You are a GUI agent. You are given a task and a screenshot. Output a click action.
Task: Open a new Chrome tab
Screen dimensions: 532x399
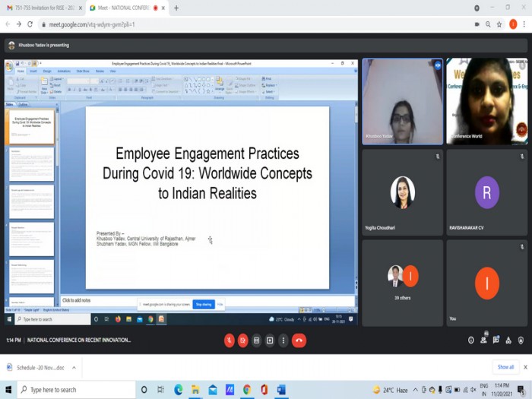pos(176,8)
